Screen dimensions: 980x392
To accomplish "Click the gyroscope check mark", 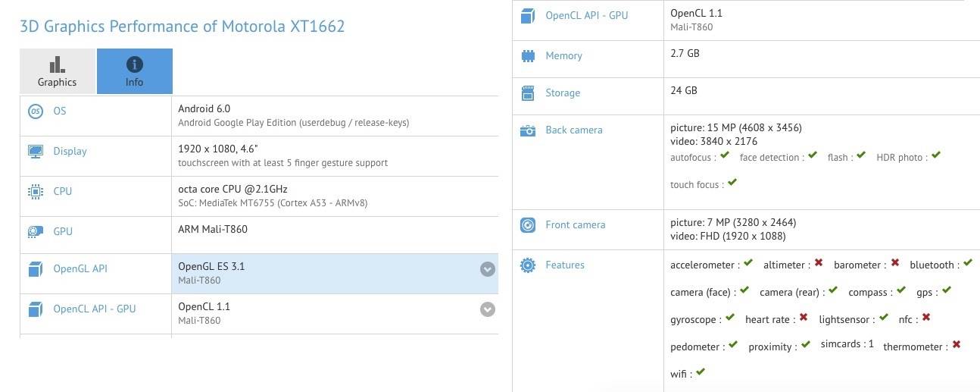I will coord(730,318).
